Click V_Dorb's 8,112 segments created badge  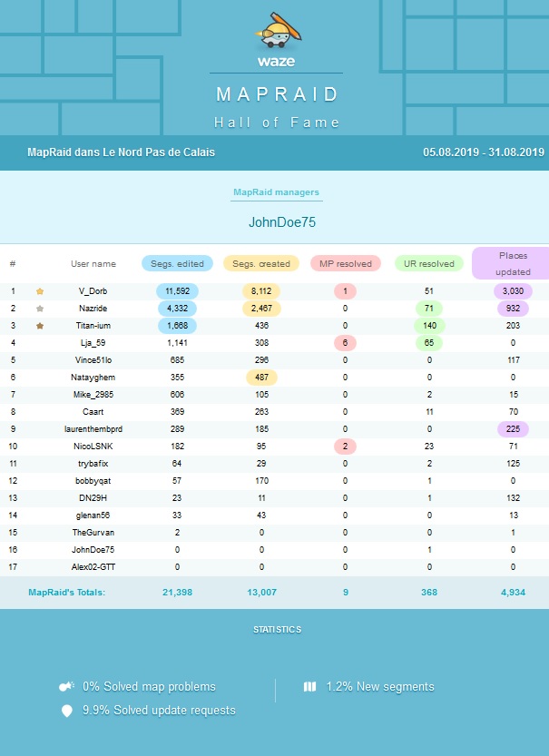point(261,291)
